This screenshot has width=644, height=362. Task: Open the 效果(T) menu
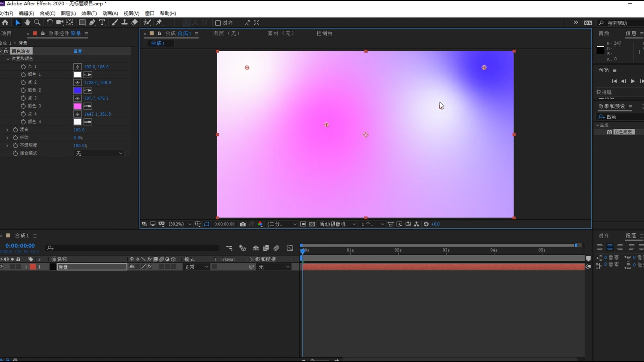click(x=89, y=13)
